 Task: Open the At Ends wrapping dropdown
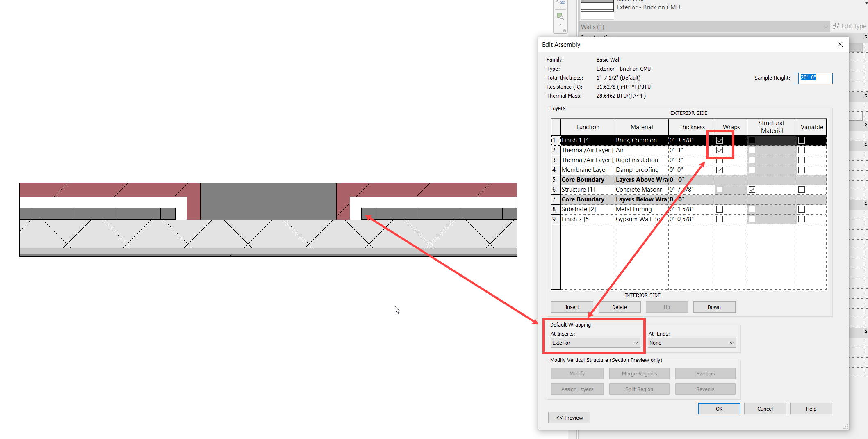[x=692, y=343]
